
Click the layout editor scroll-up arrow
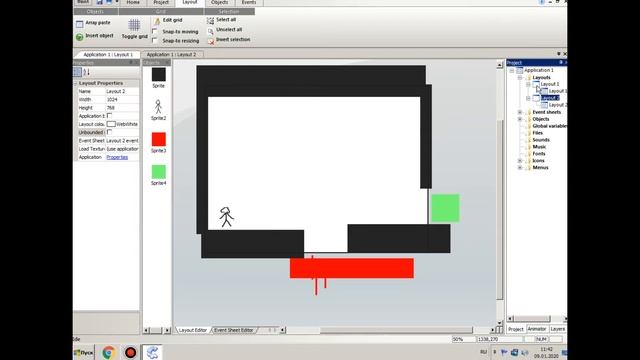pos(500,65)
